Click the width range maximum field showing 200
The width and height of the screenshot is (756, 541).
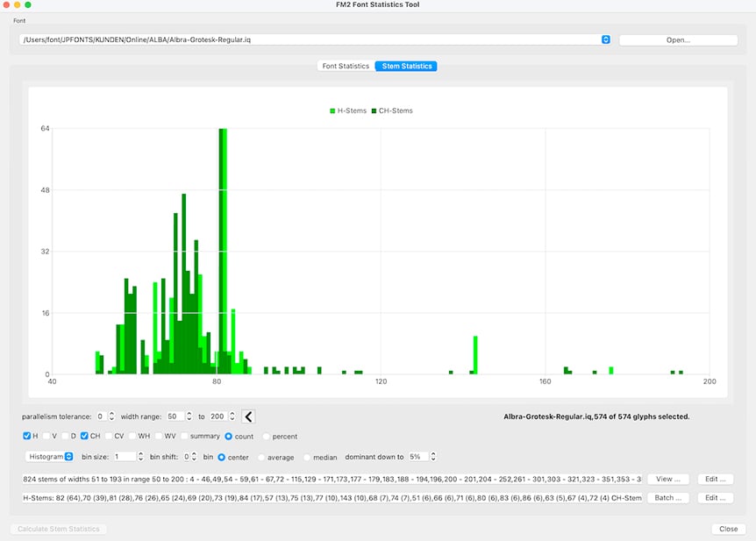pos(218,416)
